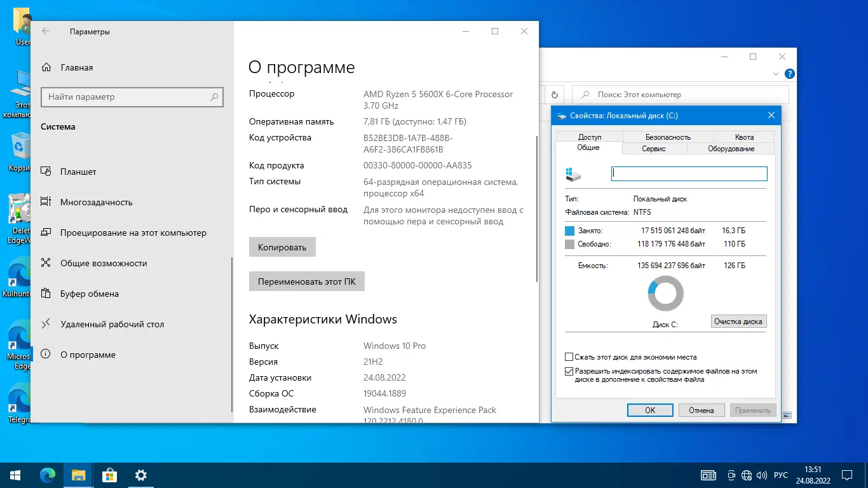Select the Планшет section in Settings

tap(79, 172)
